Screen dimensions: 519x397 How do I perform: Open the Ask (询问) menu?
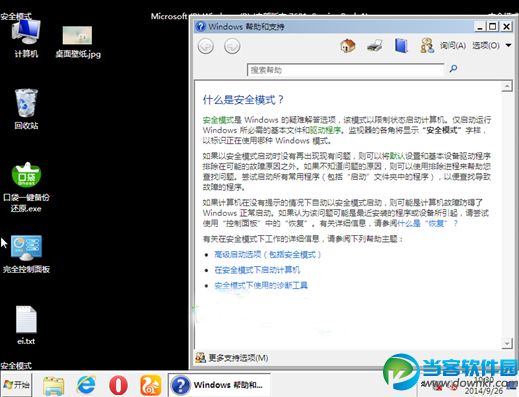[x=453, y=45]
